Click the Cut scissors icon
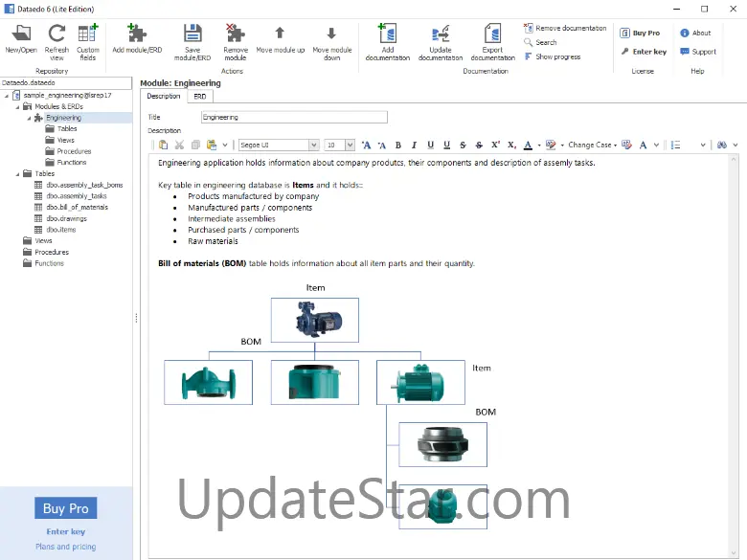The height and width of the screenshot is (560, 747). 179,145
